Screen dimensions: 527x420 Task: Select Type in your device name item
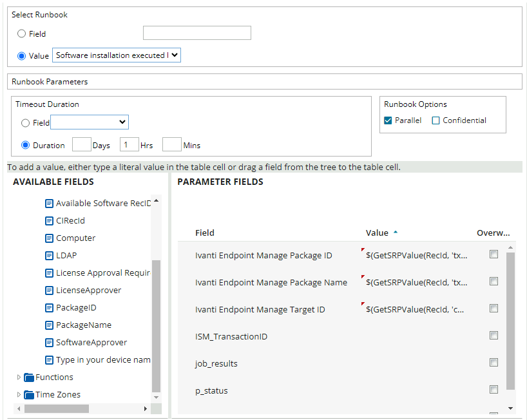[x=104, y=360]
